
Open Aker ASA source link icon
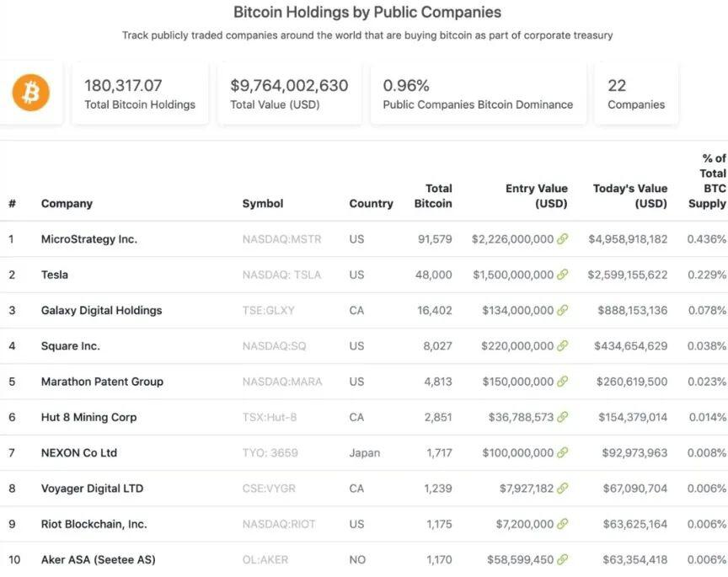562,560
